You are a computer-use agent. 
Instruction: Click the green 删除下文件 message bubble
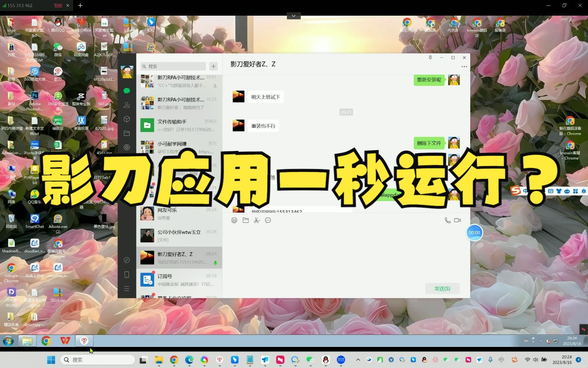pyautogui.click(x=429, y=143)
